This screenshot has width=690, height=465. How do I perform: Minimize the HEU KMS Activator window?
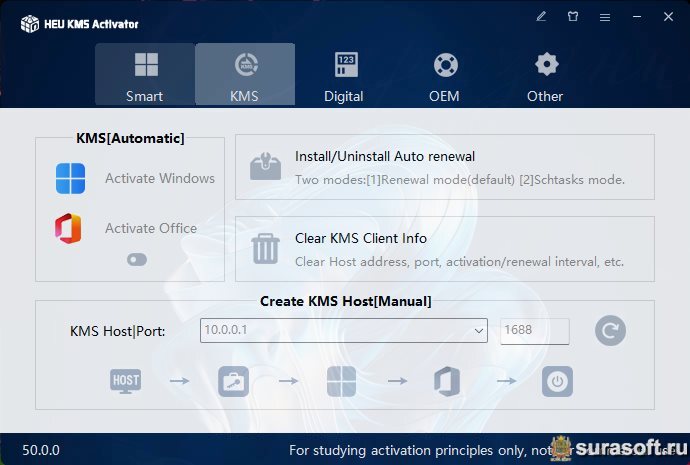(637, 17)
